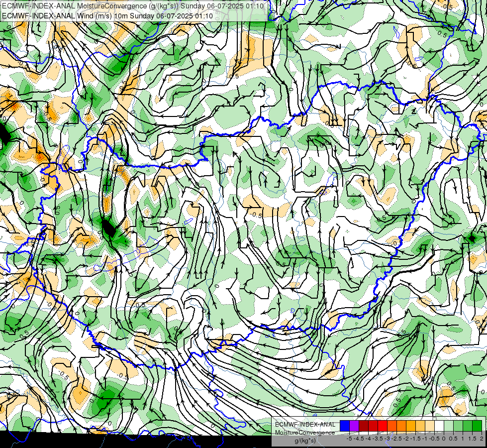Select the legend swatch between -2 and -1.5
487x448 pixels.
[x=411, y=426]
